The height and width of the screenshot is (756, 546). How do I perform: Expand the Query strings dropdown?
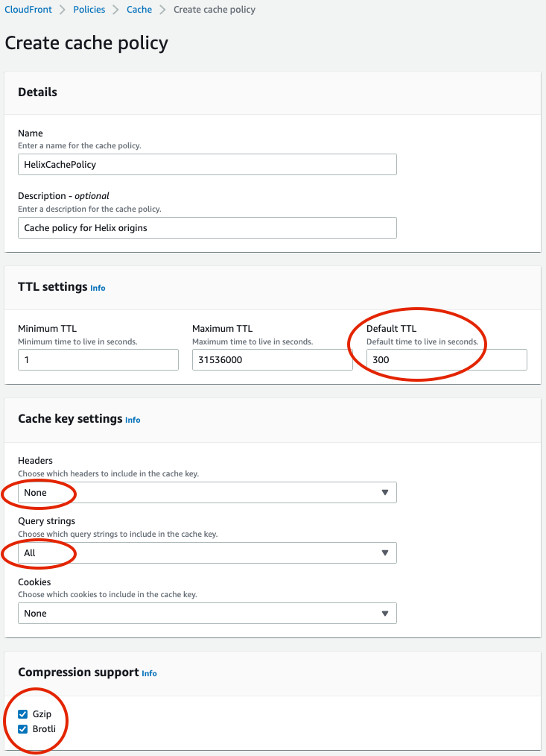point(207,552)
